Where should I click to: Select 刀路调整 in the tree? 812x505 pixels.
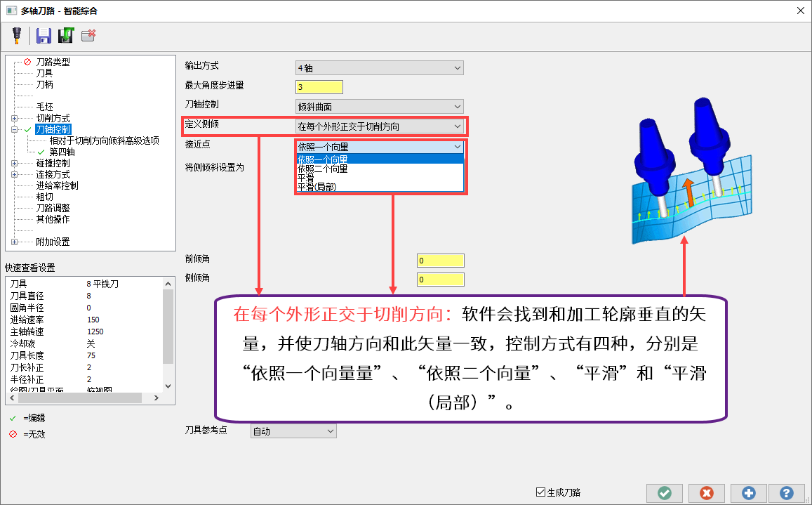pos(53,208)
